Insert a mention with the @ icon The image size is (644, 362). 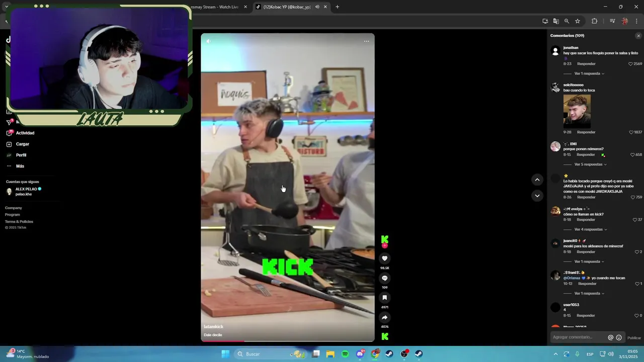pyautogui.click(x=611, y=337)
